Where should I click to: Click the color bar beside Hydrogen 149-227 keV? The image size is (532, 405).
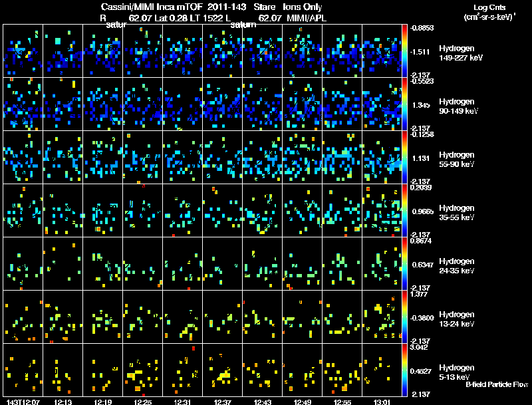[x=404, y=51]
